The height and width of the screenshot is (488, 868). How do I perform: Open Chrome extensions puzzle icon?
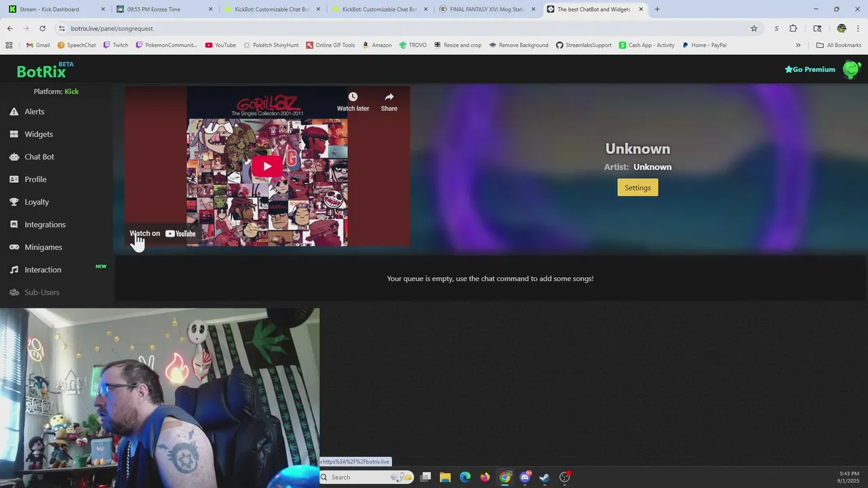(x=793, y=28)
